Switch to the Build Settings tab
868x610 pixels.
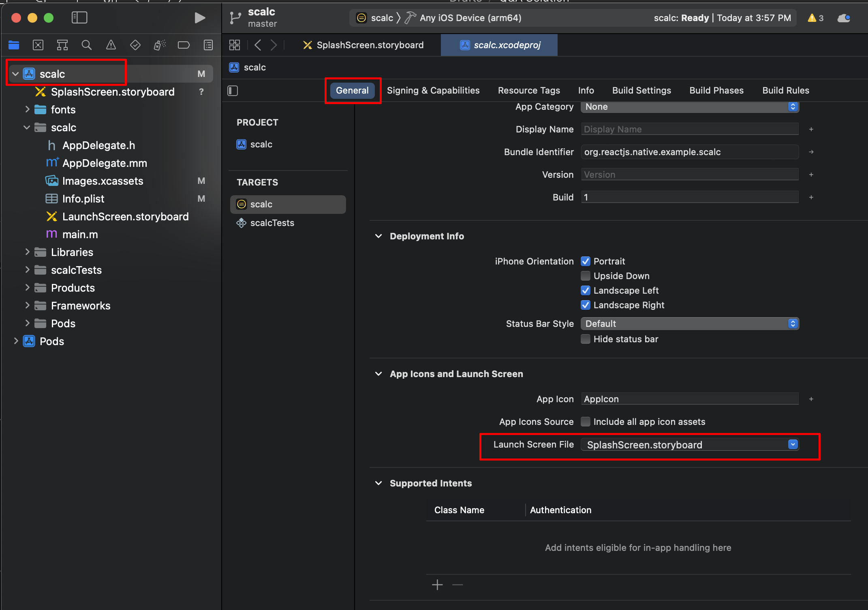click(x=641, y=90)
